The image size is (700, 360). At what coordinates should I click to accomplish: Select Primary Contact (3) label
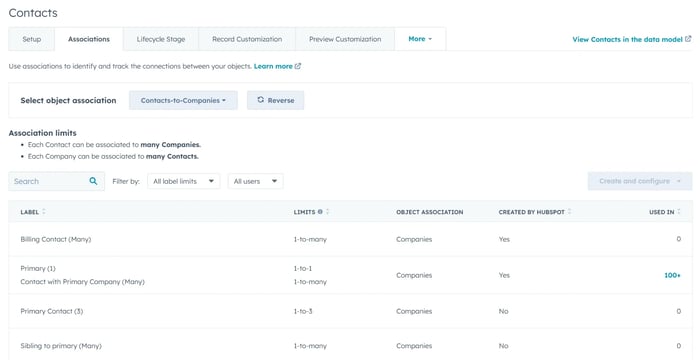point(52,311)
